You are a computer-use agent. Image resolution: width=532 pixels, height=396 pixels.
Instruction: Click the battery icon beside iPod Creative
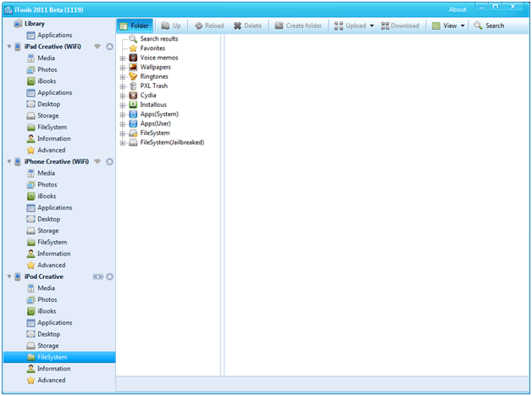[98, 276]
